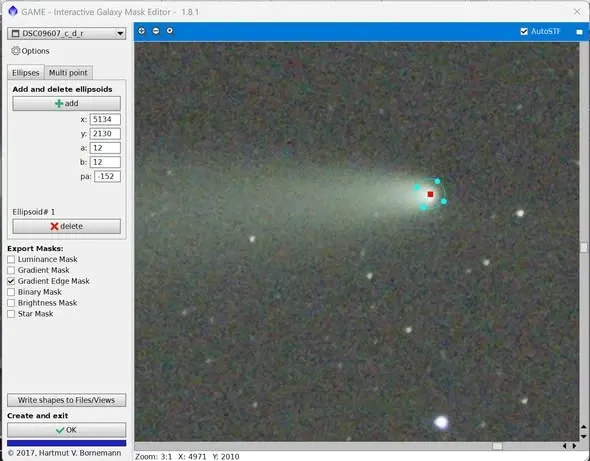The height and width of the screenshot is (461, 590).
Task: Click the pa angle input field
Action: coord(107,176)
